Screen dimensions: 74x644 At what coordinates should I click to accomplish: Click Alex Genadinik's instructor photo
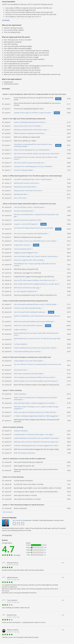(5, 523)
